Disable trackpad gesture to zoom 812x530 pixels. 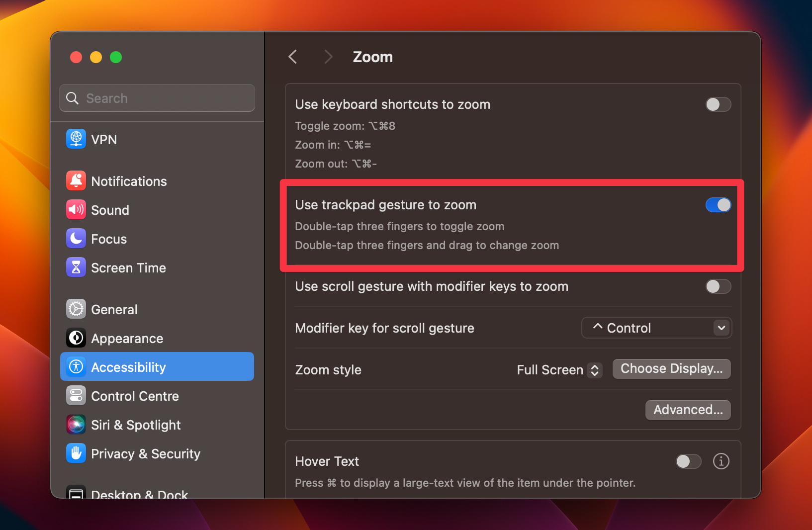[x=718, y=204]
